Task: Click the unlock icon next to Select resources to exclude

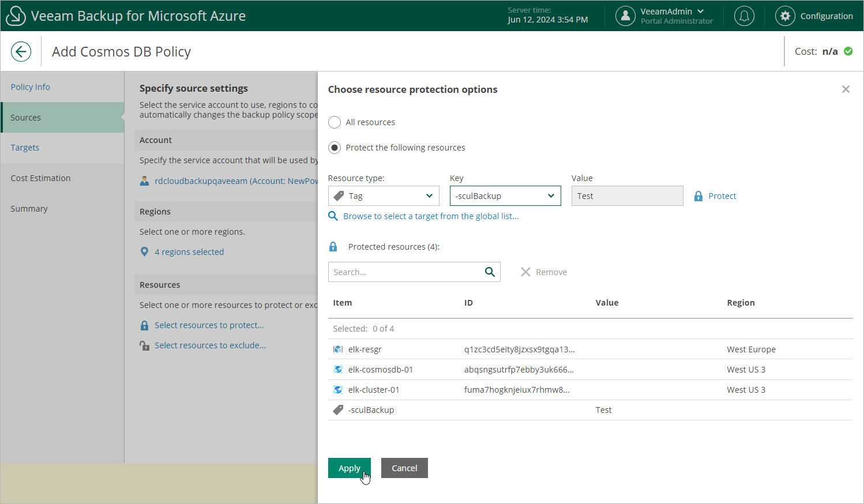Action: tap(144, 345)
